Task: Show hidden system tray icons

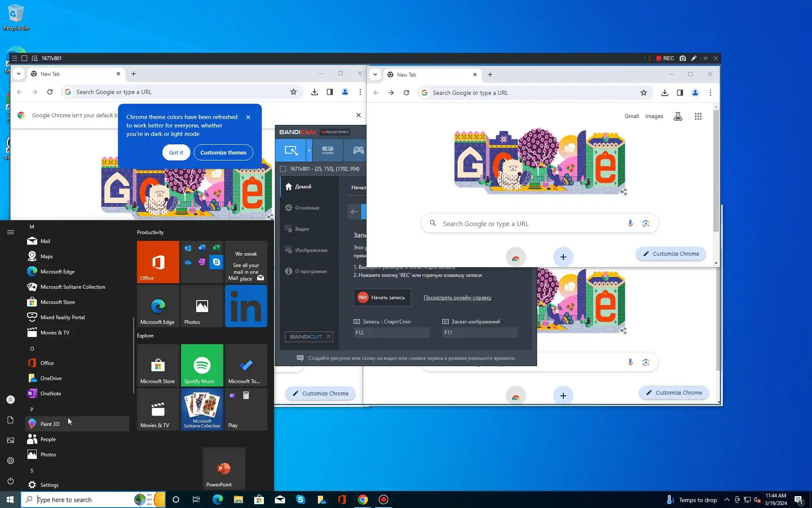Action: (727, 500)
